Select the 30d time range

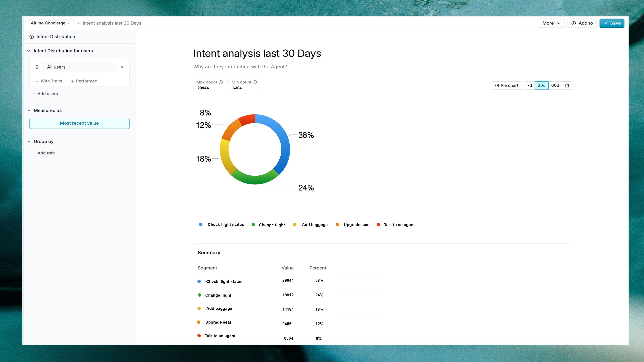[x=542, y=85]
